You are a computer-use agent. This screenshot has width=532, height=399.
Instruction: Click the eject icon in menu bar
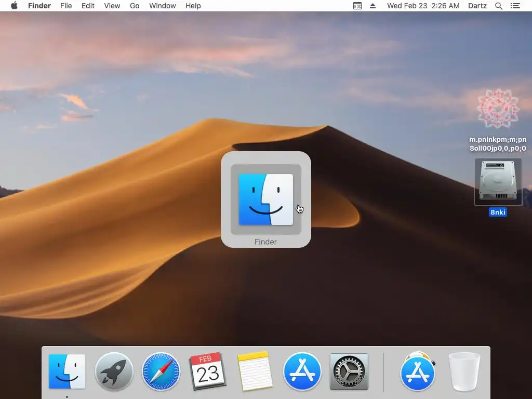(373, 6)
